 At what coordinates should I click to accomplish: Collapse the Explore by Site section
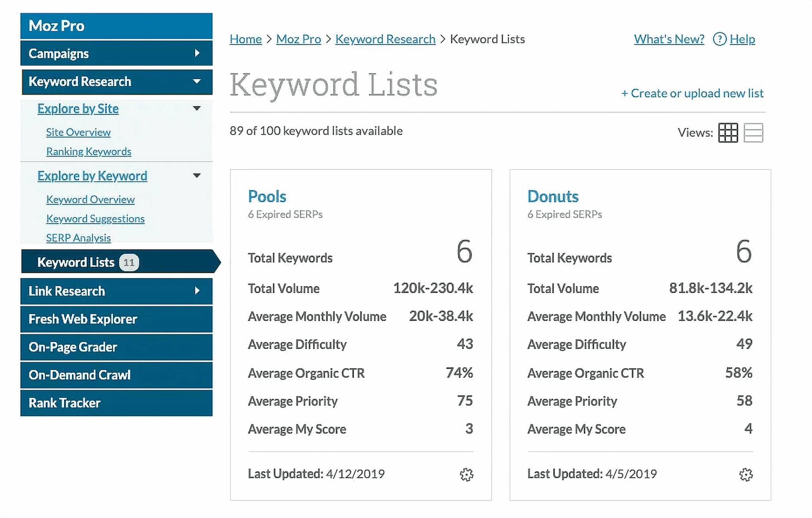click(197, 108)
